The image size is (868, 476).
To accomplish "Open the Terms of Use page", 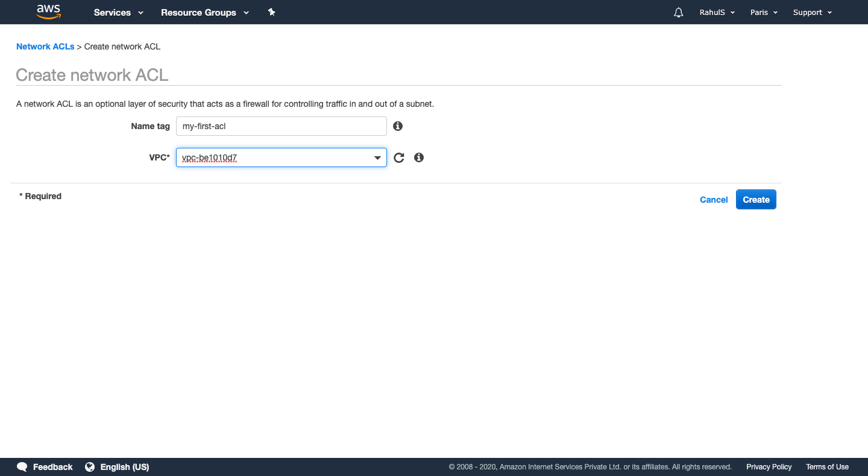I will click(827, 466).
